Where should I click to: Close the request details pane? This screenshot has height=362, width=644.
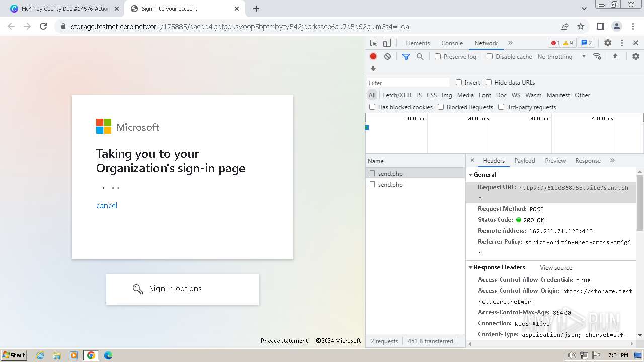point(472,160)
